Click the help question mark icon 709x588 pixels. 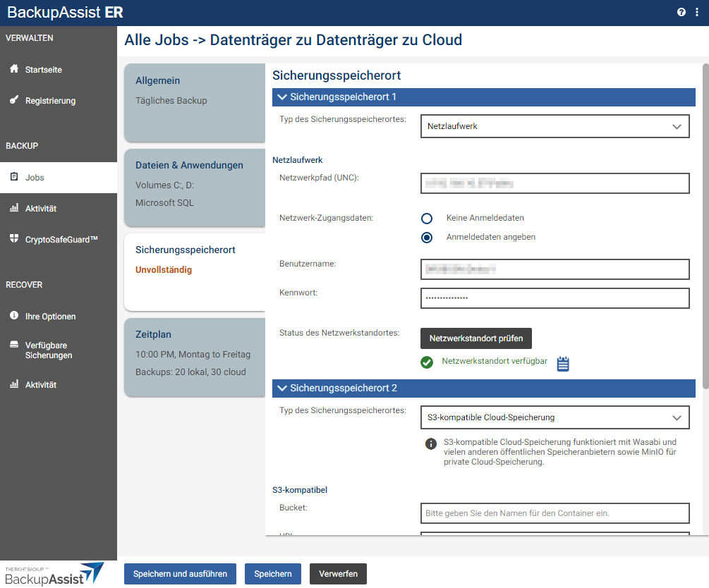point(681,12)
